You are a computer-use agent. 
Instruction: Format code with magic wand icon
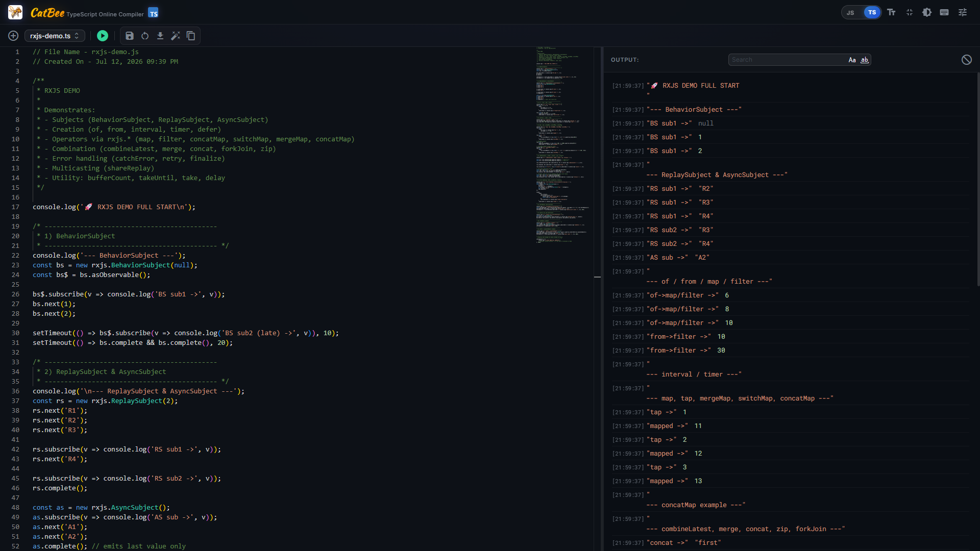coord(176,36)
